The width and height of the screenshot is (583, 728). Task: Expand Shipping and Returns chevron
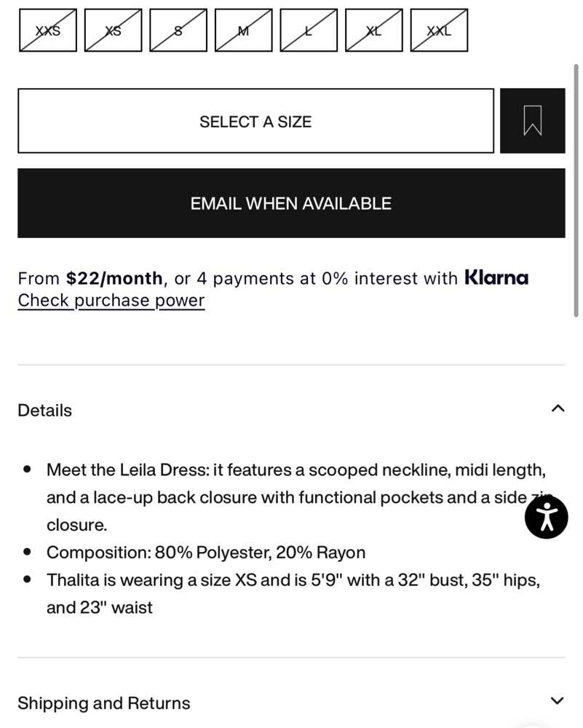(558, 700)
